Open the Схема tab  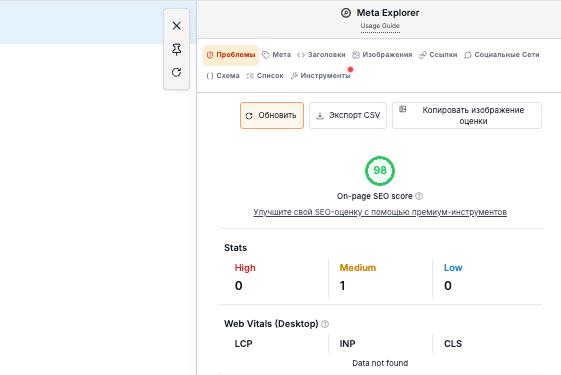point(223,76)
